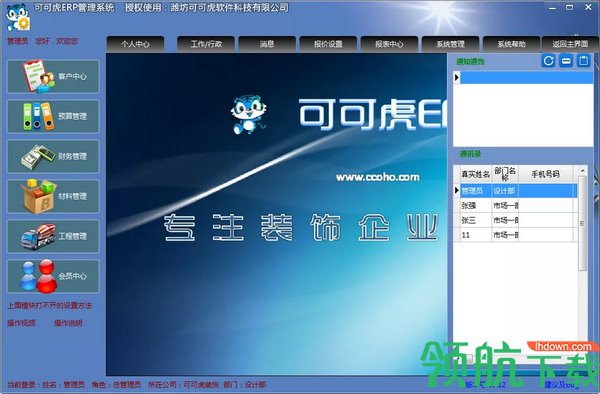Select contact row 11

click(515, 234)
